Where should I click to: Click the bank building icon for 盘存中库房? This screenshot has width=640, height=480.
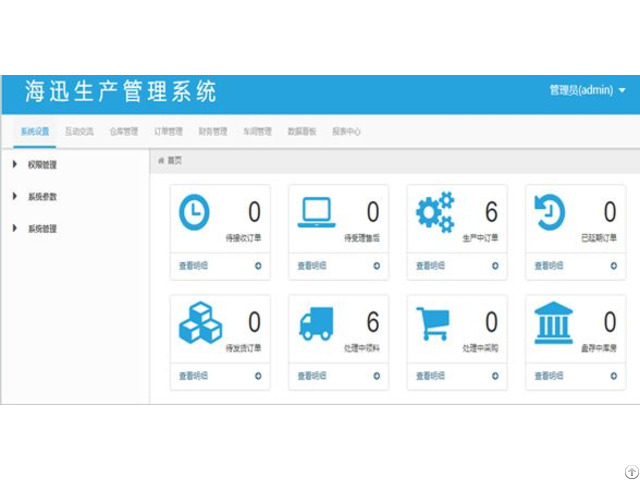(553, 323)
